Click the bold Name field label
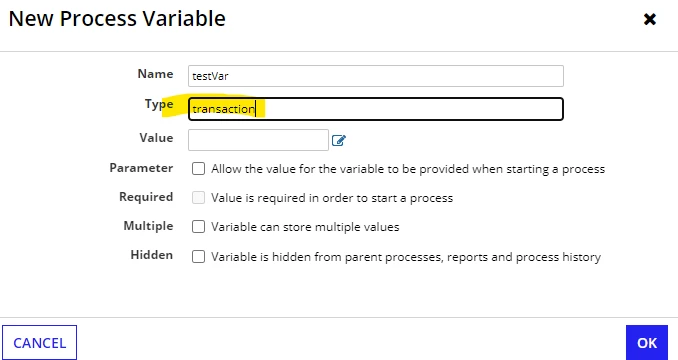The height and width of the screenshot is (360, 678). click(x=155, y=74)
